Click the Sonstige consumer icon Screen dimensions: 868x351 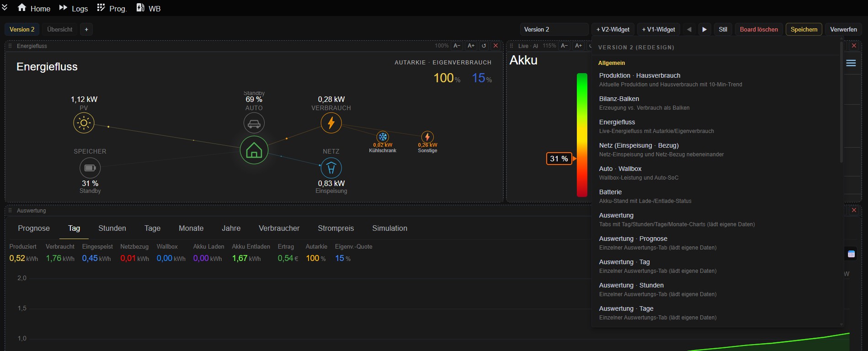pos(427,137)
